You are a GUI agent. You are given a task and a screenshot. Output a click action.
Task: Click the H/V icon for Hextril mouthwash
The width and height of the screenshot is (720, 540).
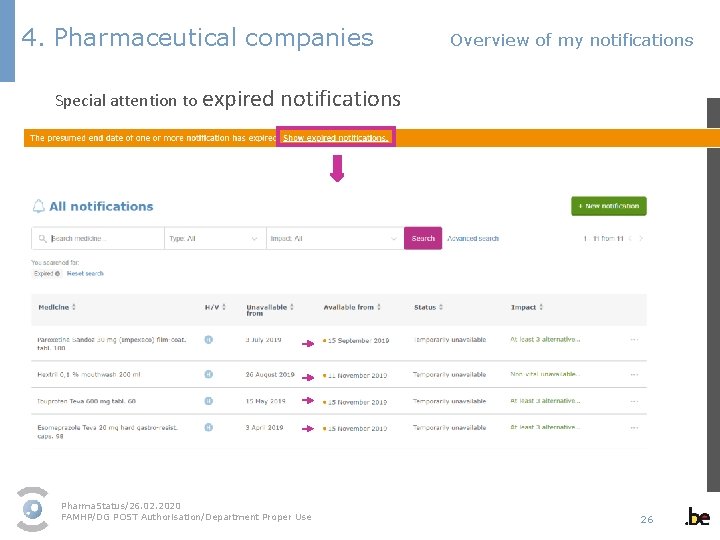click(209, 375)
